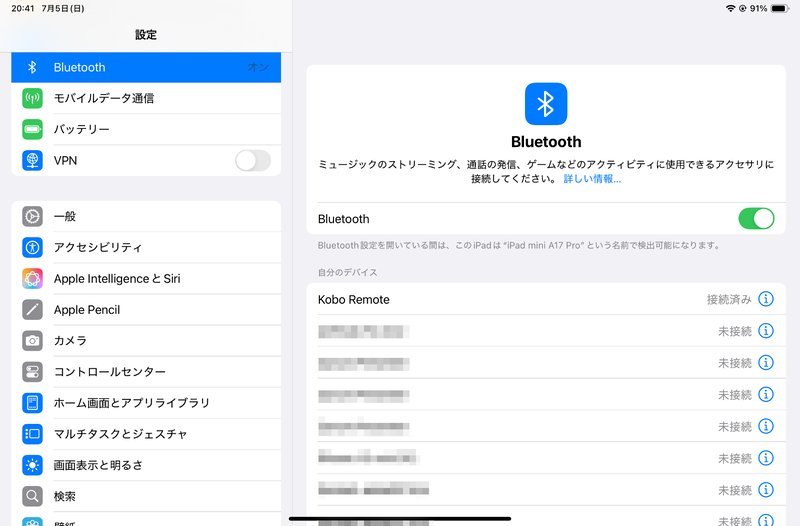Tap the 91% battery percentage
This screenshot has width=800, height=526.
coord(758,8)
